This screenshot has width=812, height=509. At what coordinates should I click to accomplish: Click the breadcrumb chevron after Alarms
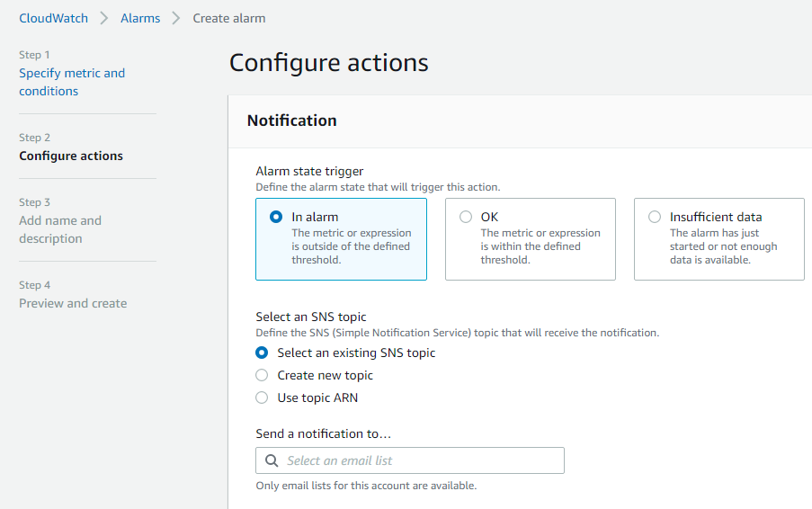[x=176, y=18]
